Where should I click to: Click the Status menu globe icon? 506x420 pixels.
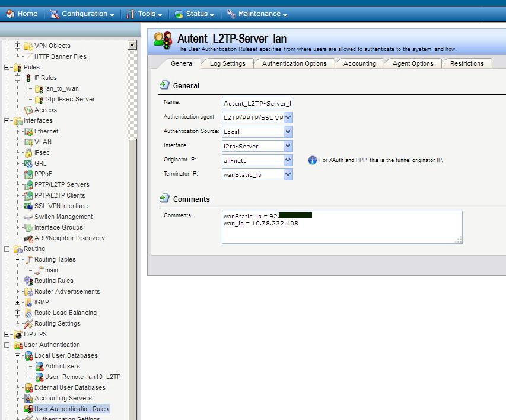click(179, 14)
